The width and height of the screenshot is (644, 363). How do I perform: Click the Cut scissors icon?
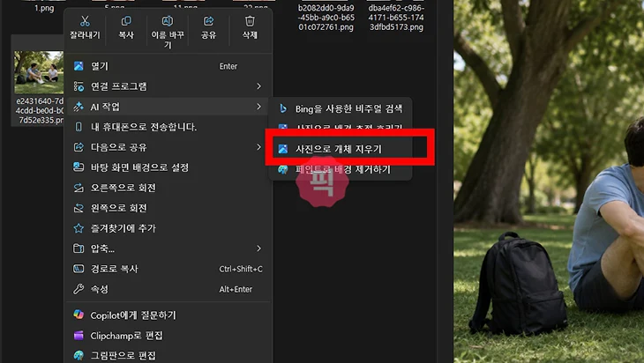[85, 21]
